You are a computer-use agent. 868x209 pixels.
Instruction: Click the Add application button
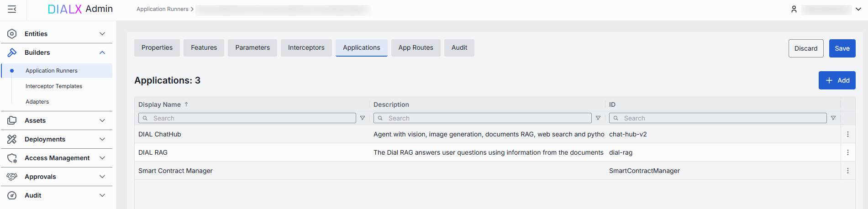click(837, 80)
